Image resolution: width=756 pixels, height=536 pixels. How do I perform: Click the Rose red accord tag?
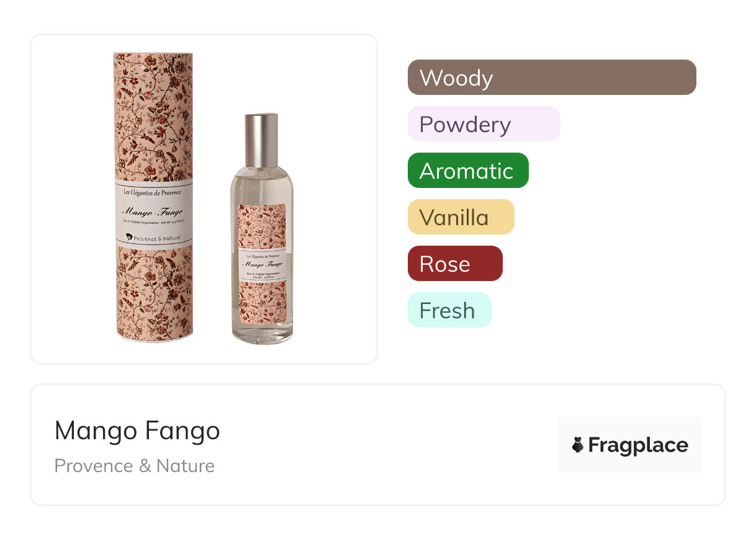455,264
